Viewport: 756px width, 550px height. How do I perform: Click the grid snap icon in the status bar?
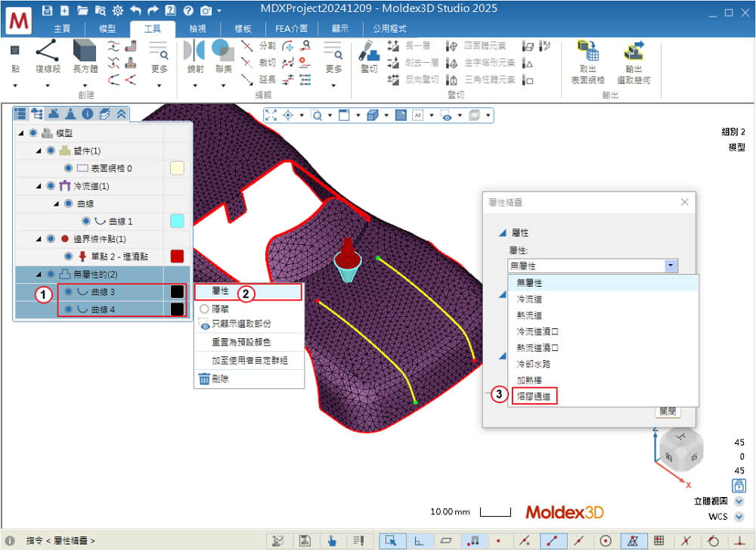[x=658, y=541]
